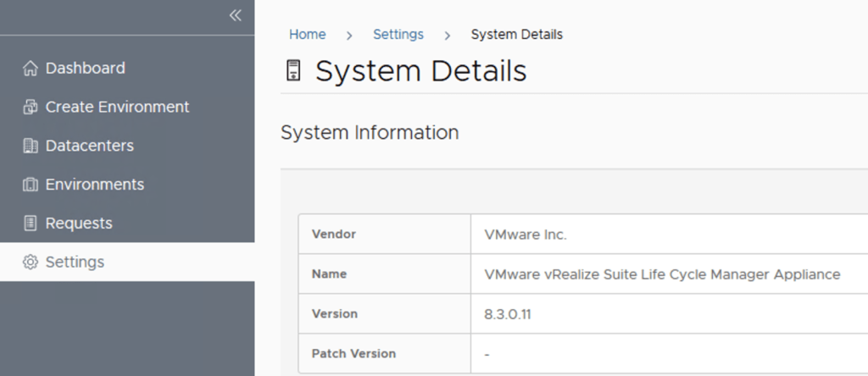The height and width of the screenshot is (376, 868).
Task: Collapse the sidebar using the double-chevron
Action: [235, 15]
